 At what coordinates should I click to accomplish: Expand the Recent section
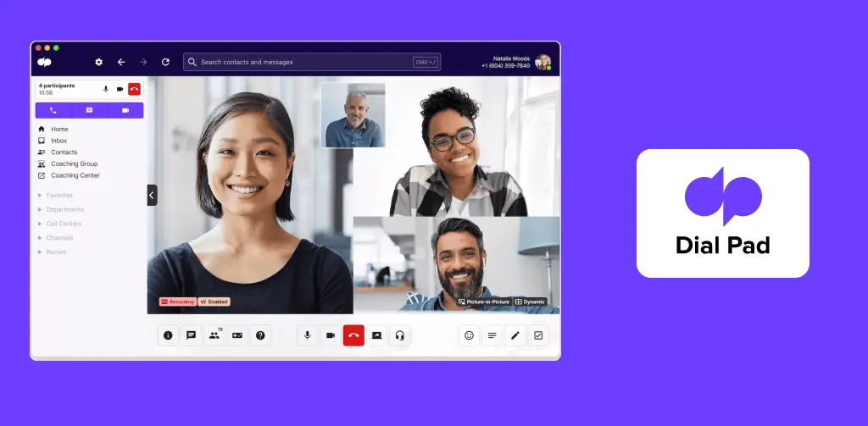tap(52, 252)
